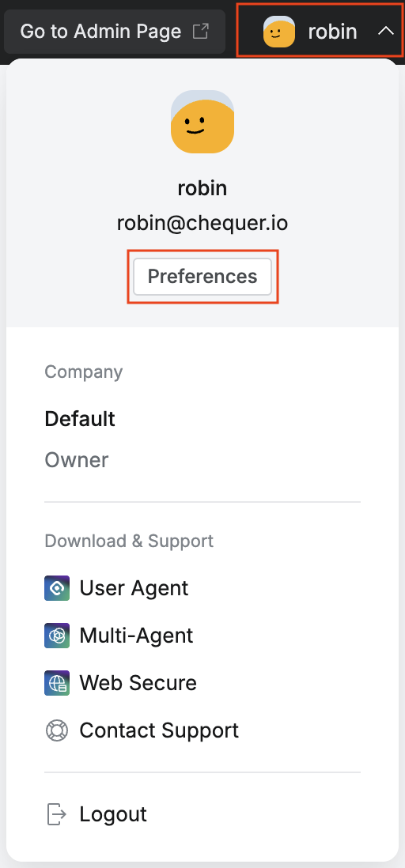Click the User Agent app icon
405x868 pixels.
tap(57, 588)
